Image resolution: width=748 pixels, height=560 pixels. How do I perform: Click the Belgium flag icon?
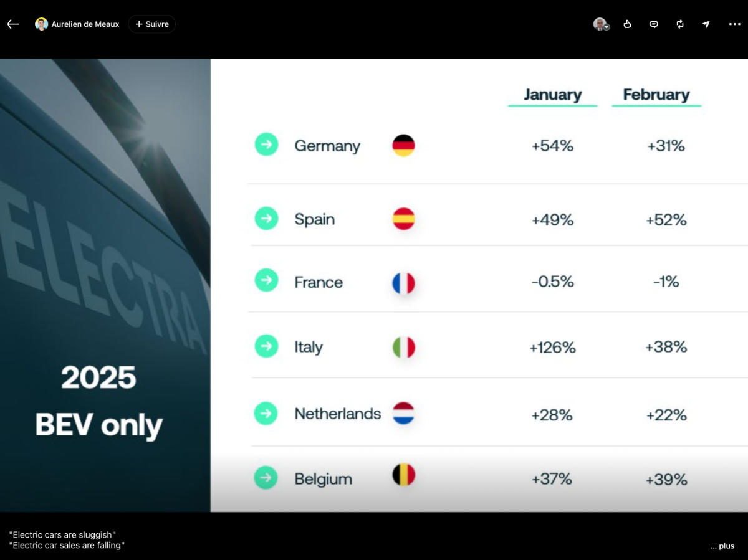(x=403, y=475)
